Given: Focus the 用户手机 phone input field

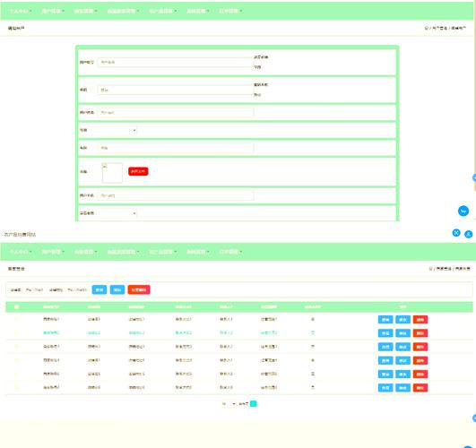Looking at the screenshot, I should click(x=176, y=195).
